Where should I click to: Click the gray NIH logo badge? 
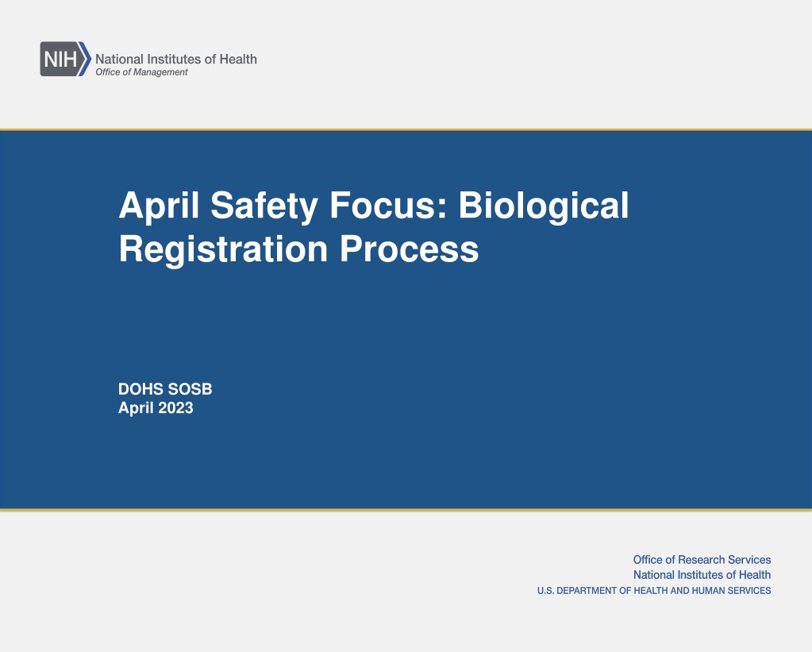pyautogui.click(x=60, y=59)
